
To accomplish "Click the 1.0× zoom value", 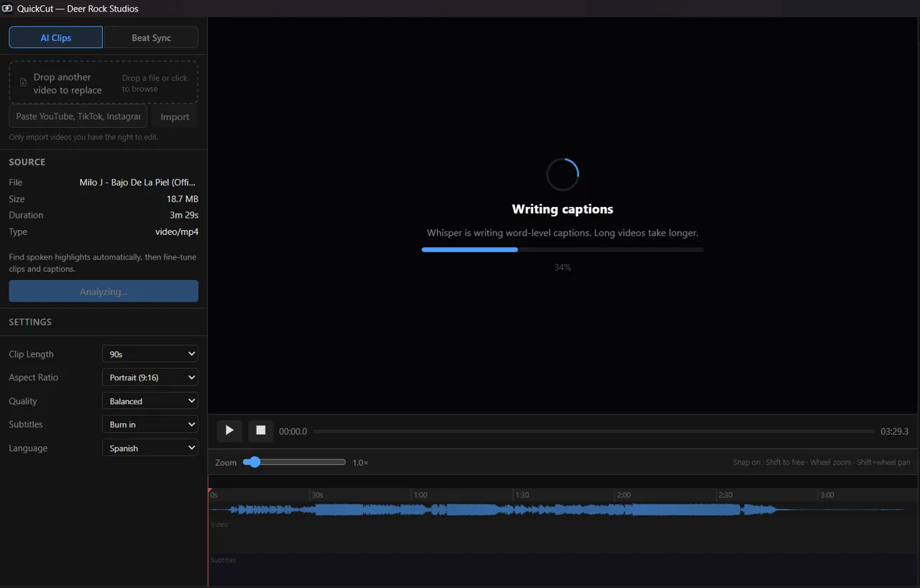I will tap(360, 462).
